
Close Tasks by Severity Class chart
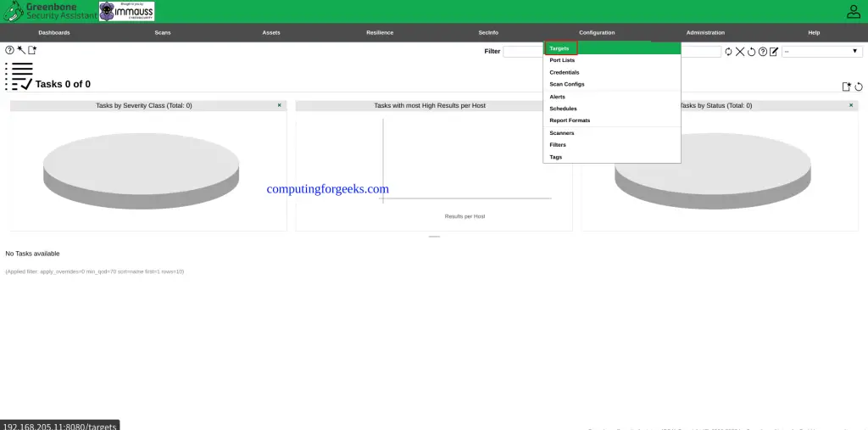click(x=279, y=104)
